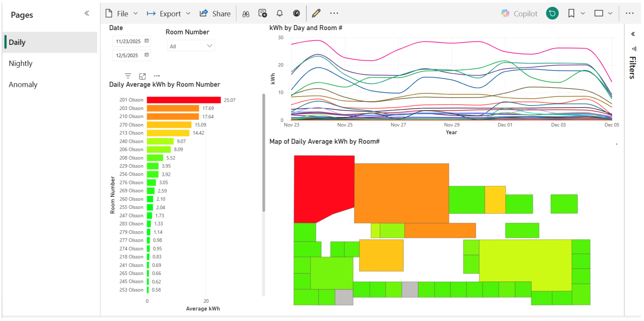The image size is (644, 321).
Task: Click the focus mode icon above bar chart
Action: click(x=142, y=76)
